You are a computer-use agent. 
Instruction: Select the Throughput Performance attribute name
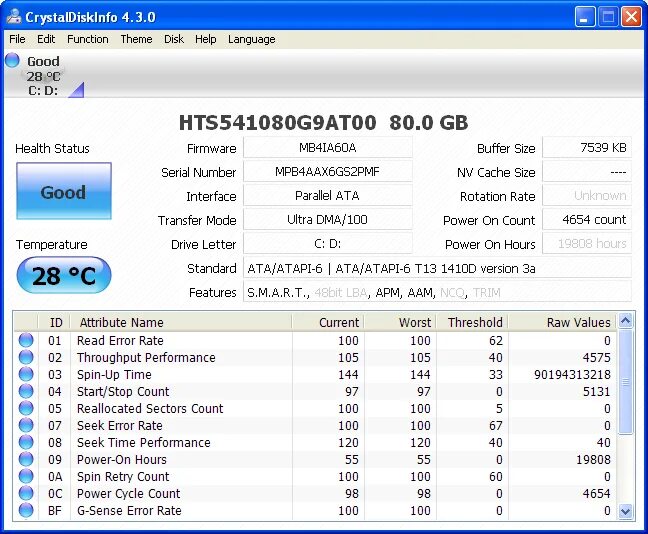(146, 358)
